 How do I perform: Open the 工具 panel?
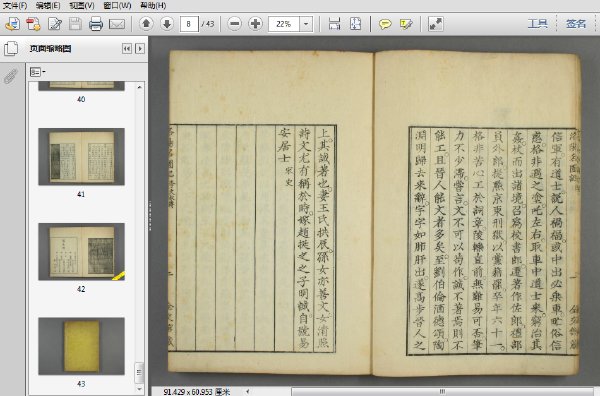tap(537, 24)
